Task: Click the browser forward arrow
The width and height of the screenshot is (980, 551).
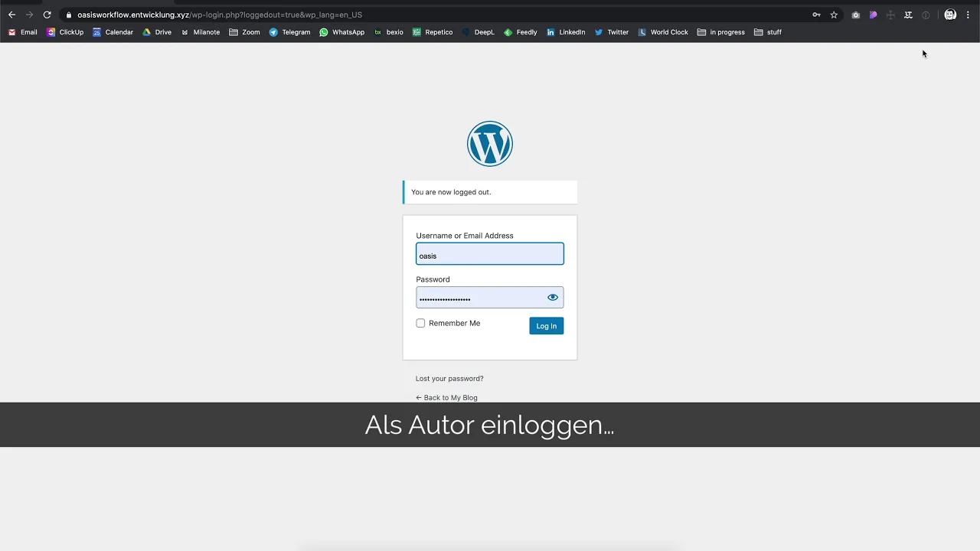Action: coord(29,15)
